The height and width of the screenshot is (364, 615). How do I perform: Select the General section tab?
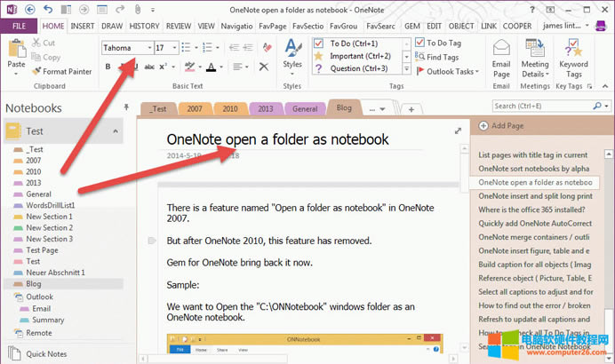(x=305, y=109)
